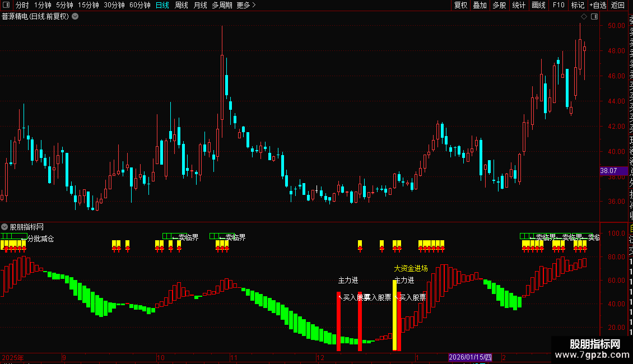
Task: Click the 分批减仓 indicator label
Action: click(40, 239)
